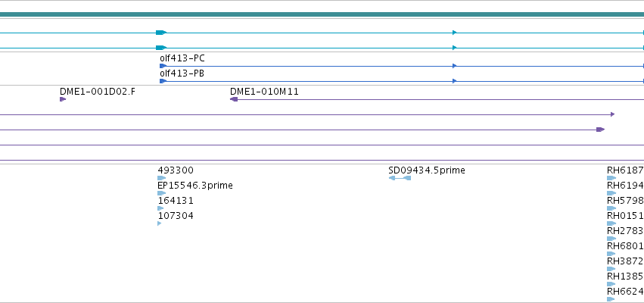Select the RH5798 label
The width and height of the screenshot is (644, 303).
pyautogui.click(x=625, y=201)
